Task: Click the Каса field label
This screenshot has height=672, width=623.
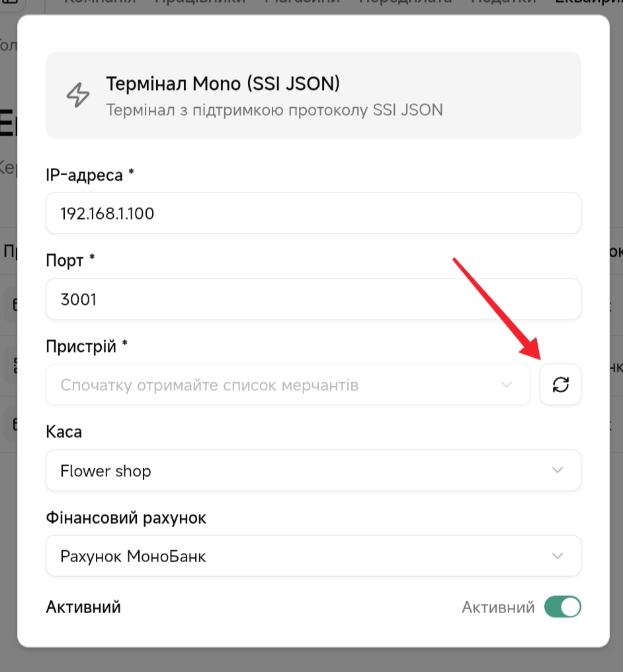Action: tap(64, 432)
